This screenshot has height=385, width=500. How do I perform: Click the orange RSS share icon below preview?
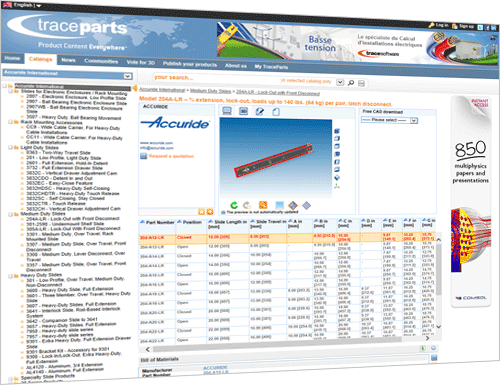point(263,205)
